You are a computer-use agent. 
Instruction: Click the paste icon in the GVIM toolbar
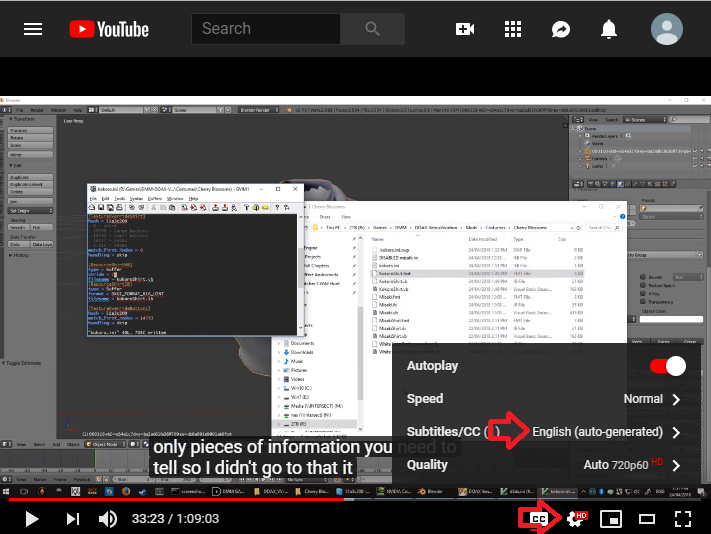click(x=172, y=208)
